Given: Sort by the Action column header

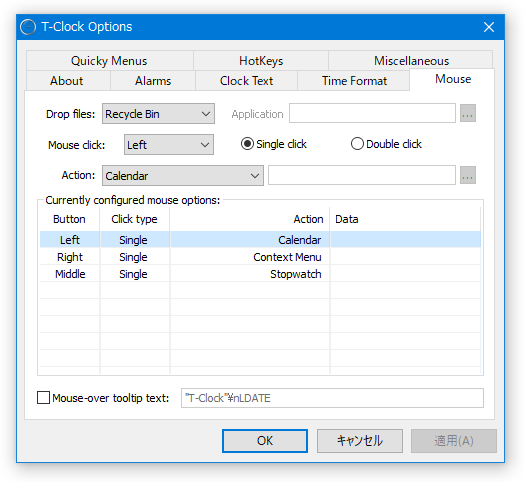Looking at the screenshot, I should click(250, 219).
